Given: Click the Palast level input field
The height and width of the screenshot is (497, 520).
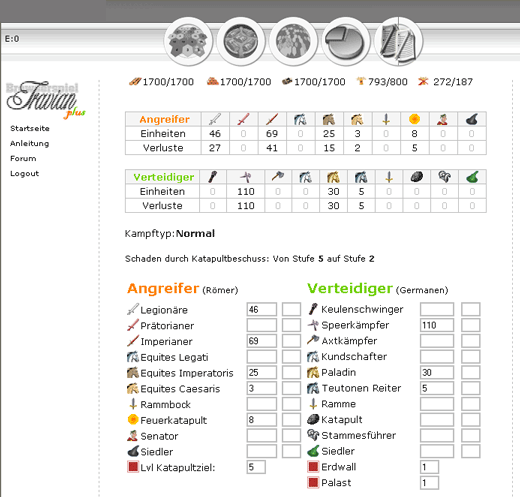Looking at the screenshot, I should 429,483.
